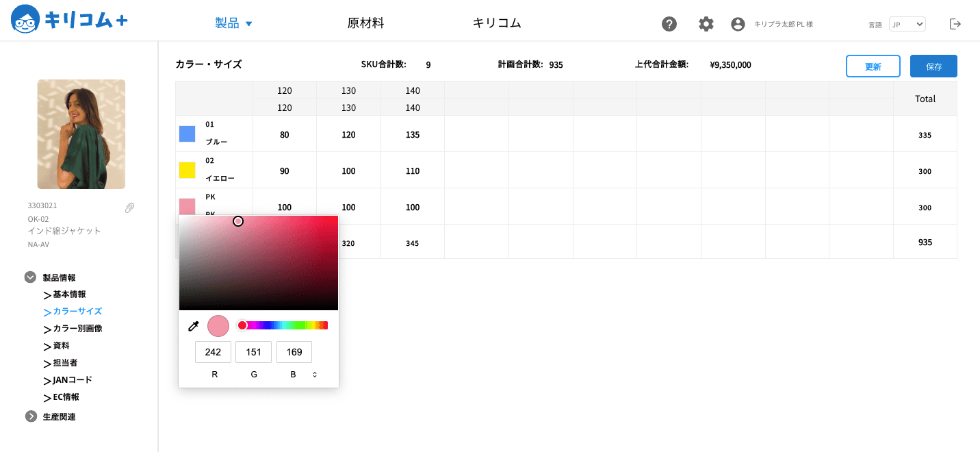Screen dimensions: 980x452
Task: Click the ブルー color name
Action: pos(216,142)
